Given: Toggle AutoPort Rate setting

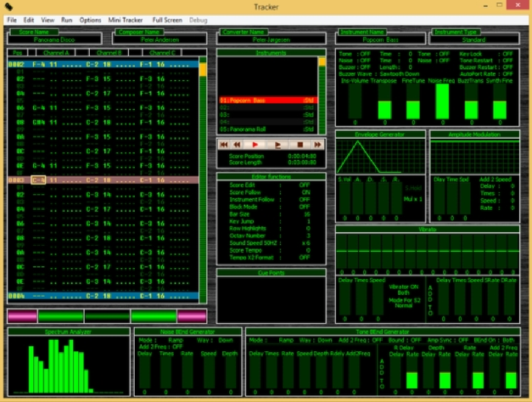Looking at the screenshot, I should click(507, 74).
